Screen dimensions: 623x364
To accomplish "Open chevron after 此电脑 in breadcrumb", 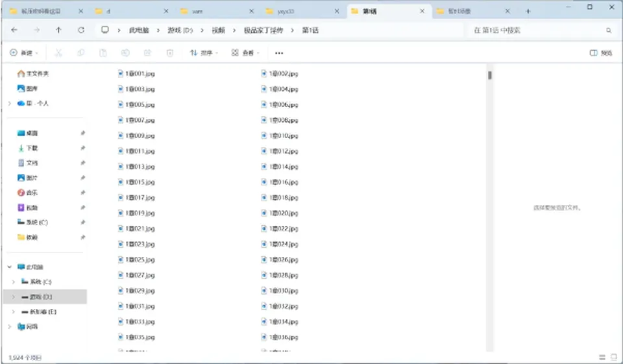I will coord(158,30).
